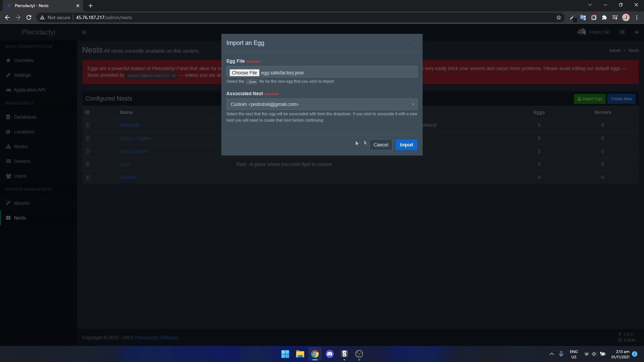Viewport: 644px width, 362px height.
Task: Click the hamburger menu icon top left
Action: tap(84, 32)
